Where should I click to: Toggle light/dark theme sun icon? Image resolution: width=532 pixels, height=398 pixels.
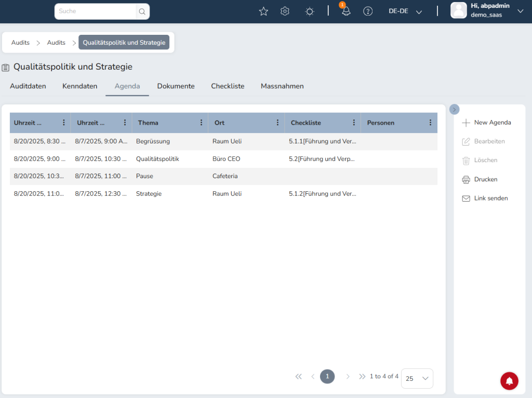click(310, 11)
